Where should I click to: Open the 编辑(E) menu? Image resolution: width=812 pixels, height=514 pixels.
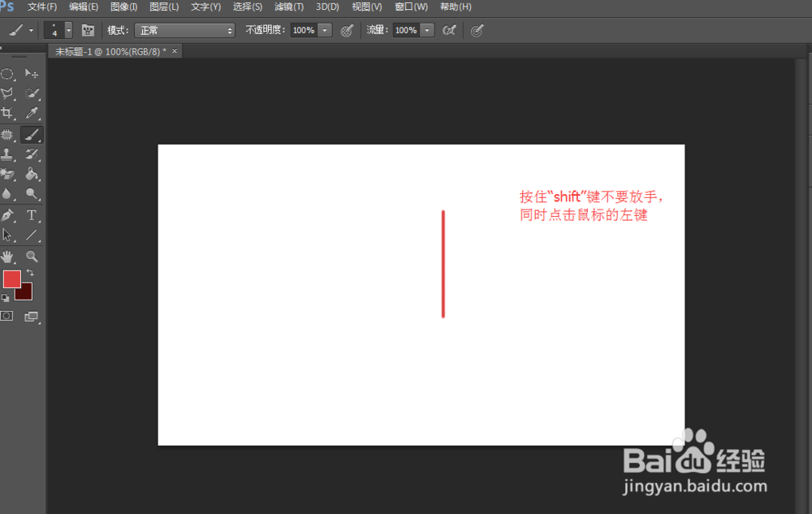(x=84, y=6)
